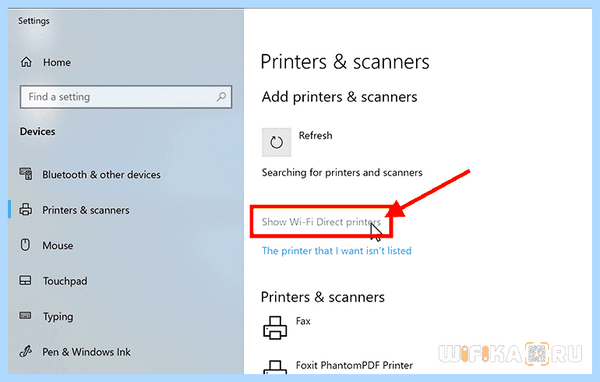The width and height of the screenshot is (600, 382).
Task: Click the Add printers & scanners heading
Action: click(339, 97)
